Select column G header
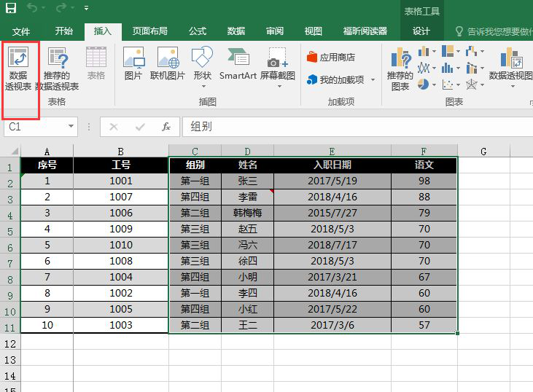 coord(483,151)
